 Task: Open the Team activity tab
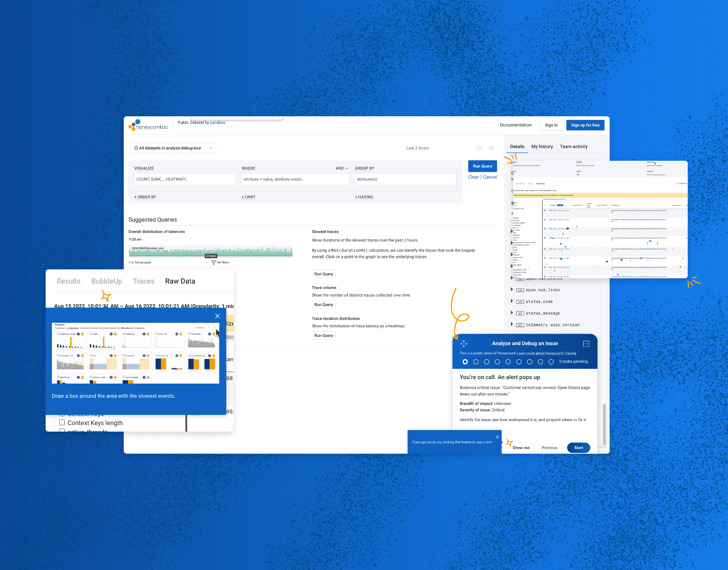pyautogui.click(x=574, y=147)
